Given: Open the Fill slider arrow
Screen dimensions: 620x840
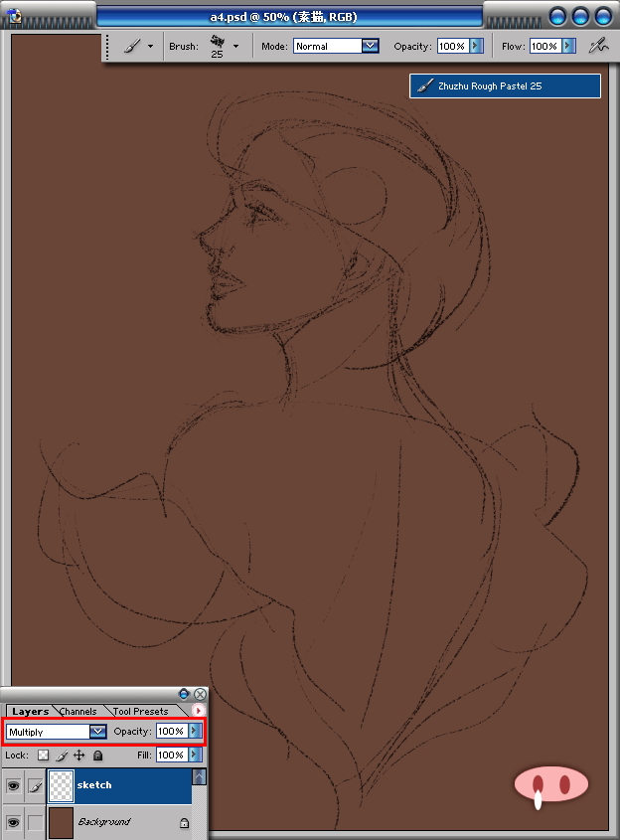Looking at the screenshot, I should pos(195,755).
